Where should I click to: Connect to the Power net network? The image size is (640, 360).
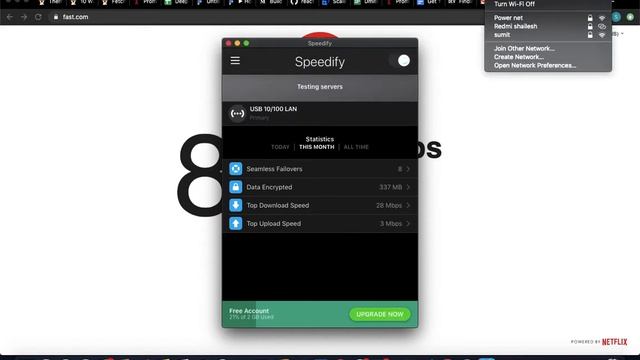[x=548, y=18]
